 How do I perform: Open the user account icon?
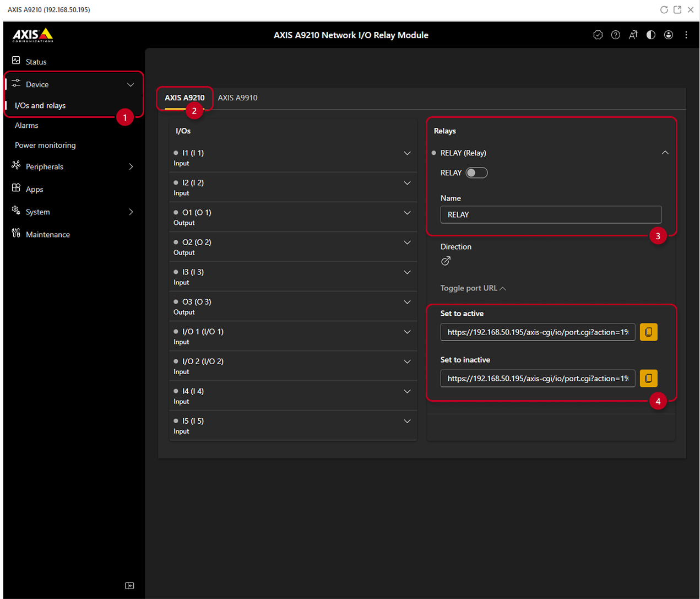[x=669, y=35]
